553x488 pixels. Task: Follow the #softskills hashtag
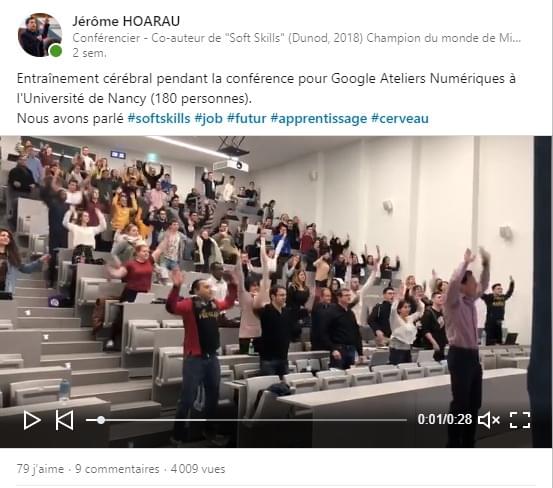point(159,118)
